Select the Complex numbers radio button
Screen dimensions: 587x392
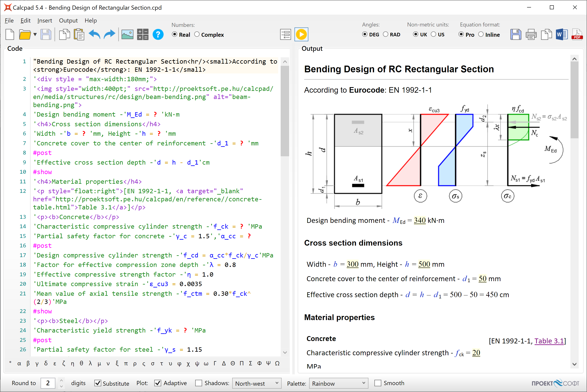(x=197, y=35)
